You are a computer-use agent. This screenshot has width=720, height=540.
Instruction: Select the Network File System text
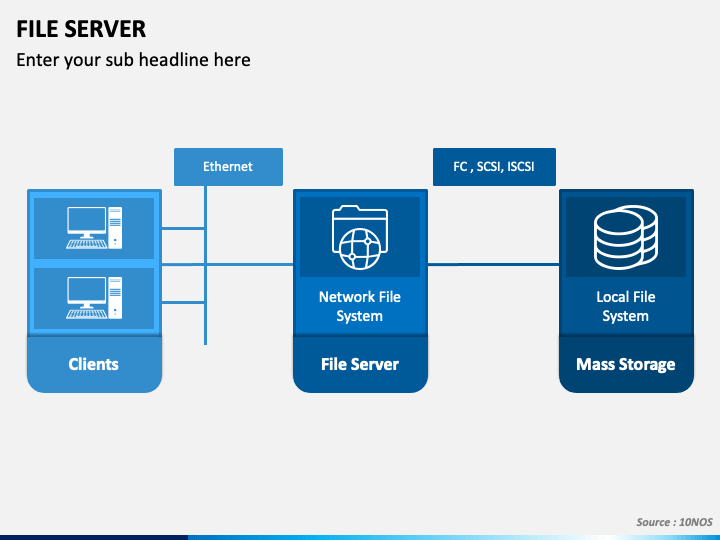[360, 306]
